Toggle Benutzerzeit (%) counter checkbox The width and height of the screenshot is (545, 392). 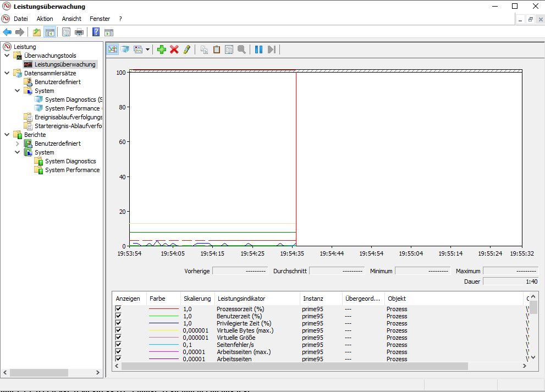click(119, 316)
